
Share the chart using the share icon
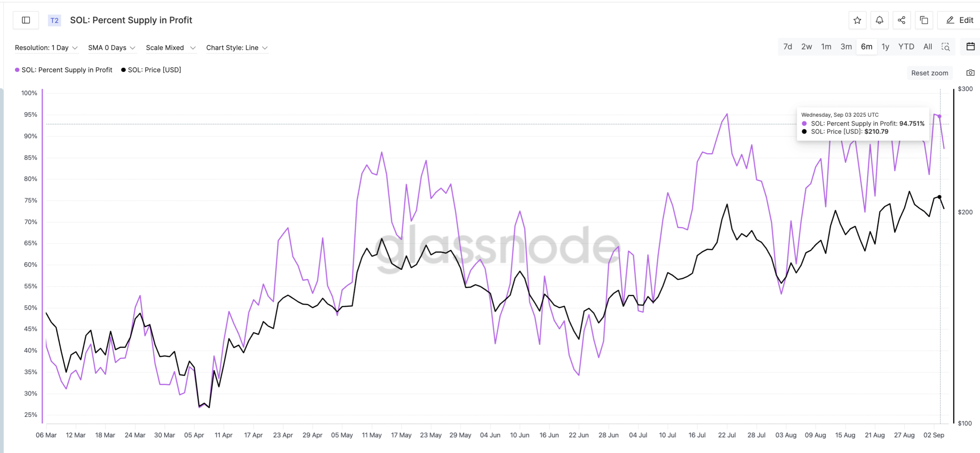pyautogui.click(x=902, y=20)
